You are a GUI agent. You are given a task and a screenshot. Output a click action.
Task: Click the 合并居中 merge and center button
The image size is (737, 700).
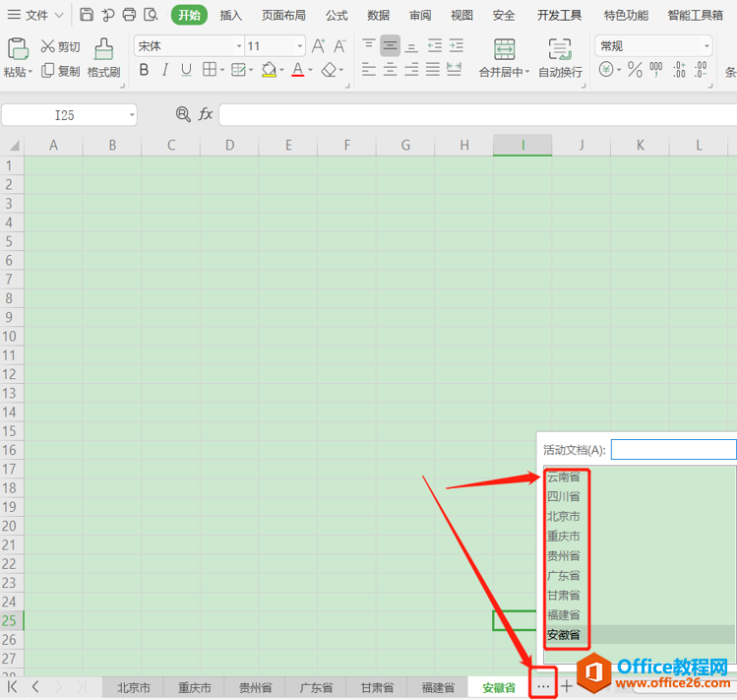[505, 58]
